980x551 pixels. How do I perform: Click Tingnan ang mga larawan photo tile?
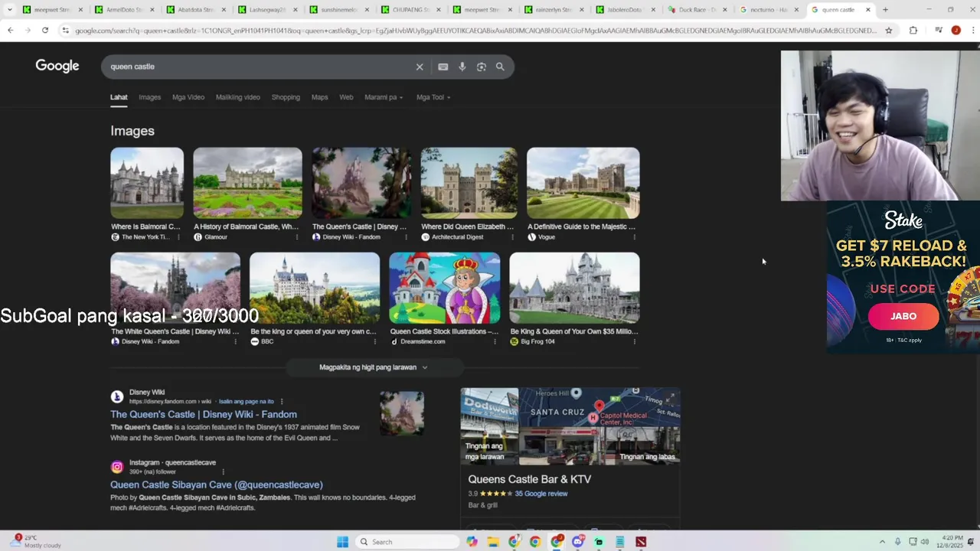tap(489, 426)
